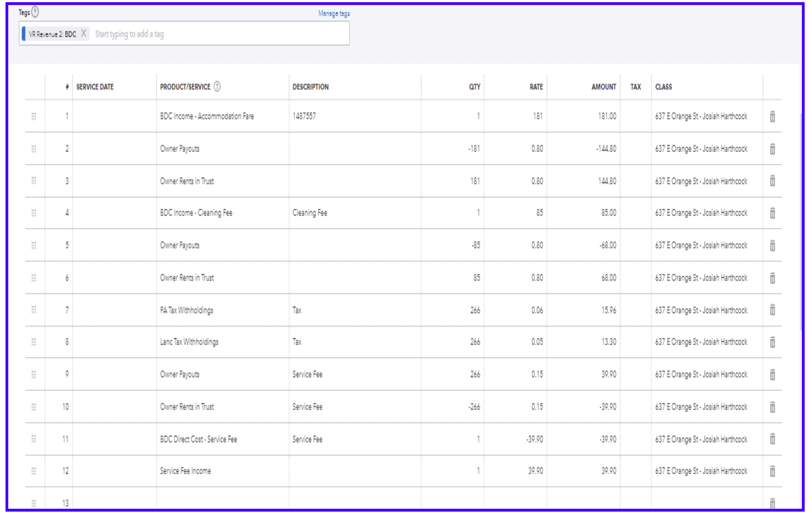Edit description 1487557 on row 1
Viewport: 812px width, 513px height.
(354, 117)
